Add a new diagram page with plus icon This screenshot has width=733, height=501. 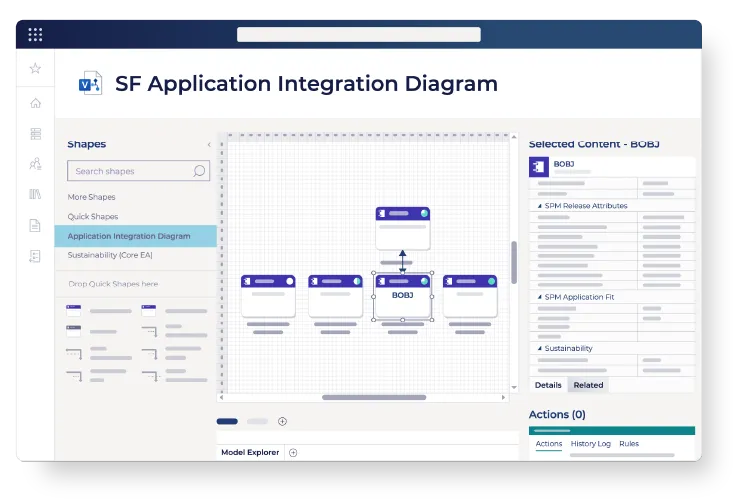(282, 422)
